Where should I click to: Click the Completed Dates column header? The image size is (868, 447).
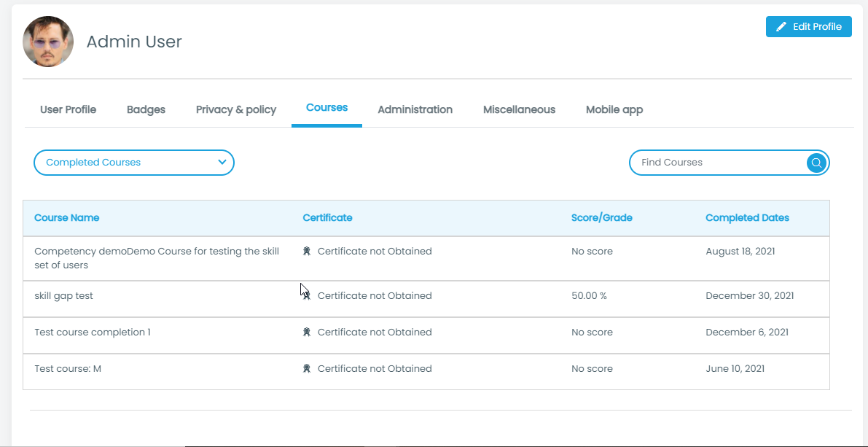(x=747, y=218)
